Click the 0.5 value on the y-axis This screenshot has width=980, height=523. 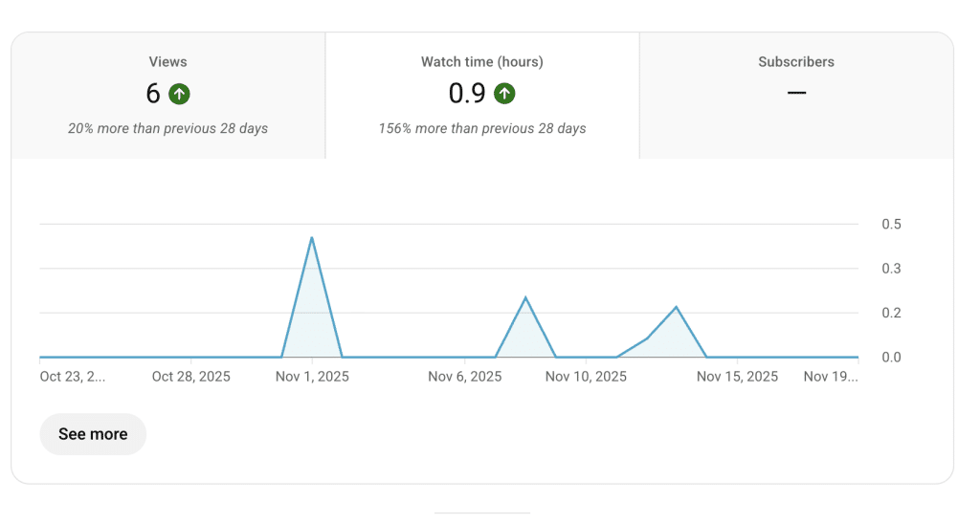891,225
